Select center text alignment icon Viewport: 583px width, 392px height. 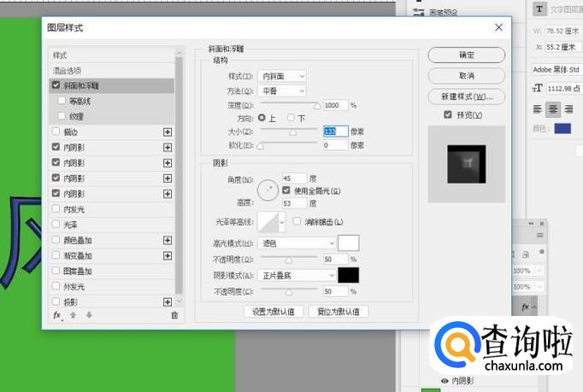(x=553, y=108)
